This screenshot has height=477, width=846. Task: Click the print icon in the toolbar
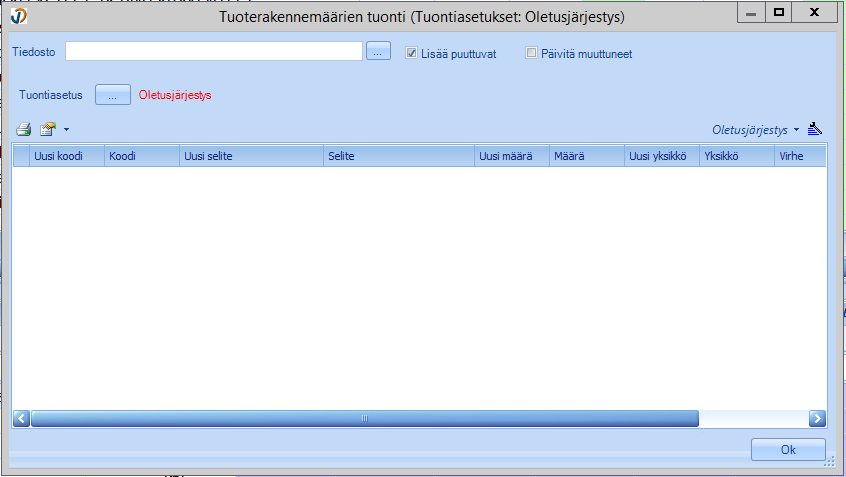pyautogui.click(x=24, y=129)
